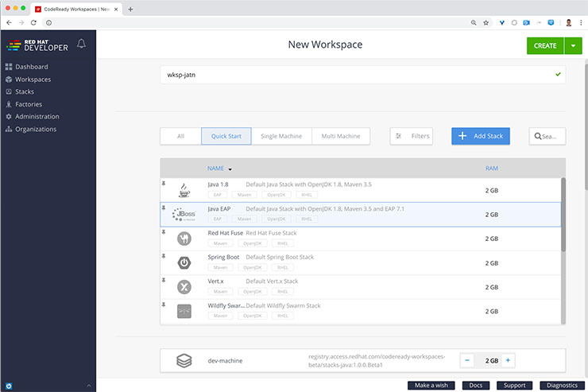
Task: Click the notifications bell icon
Action: (81, 44)
